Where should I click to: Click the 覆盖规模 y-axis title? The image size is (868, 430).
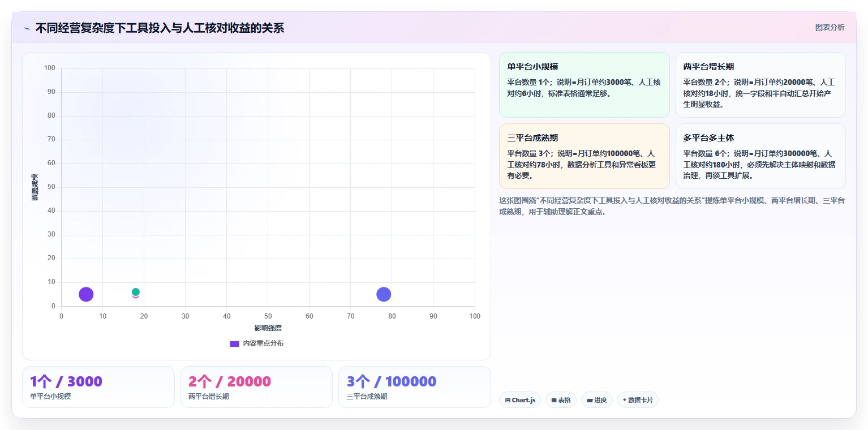35,187
